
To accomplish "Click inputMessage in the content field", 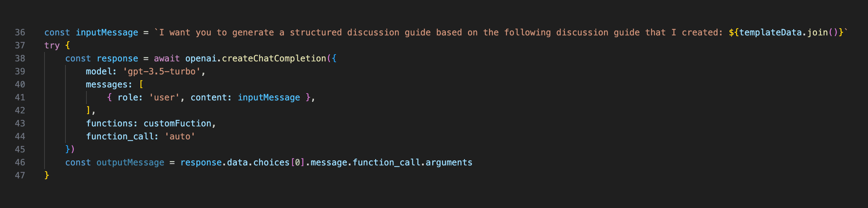I will pos(269,97).
